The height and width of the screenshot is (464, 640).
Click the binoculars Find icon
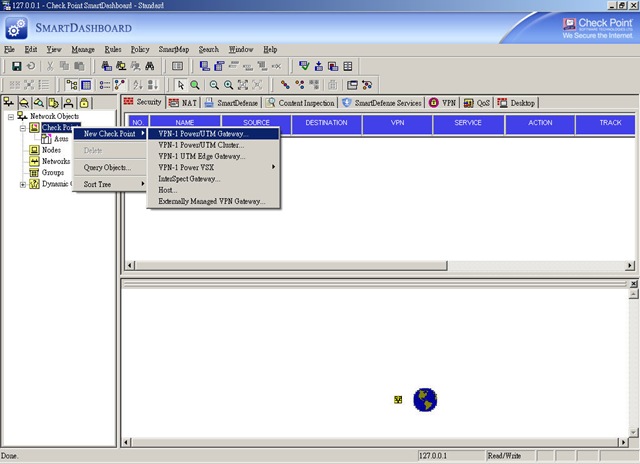point(150,66)
